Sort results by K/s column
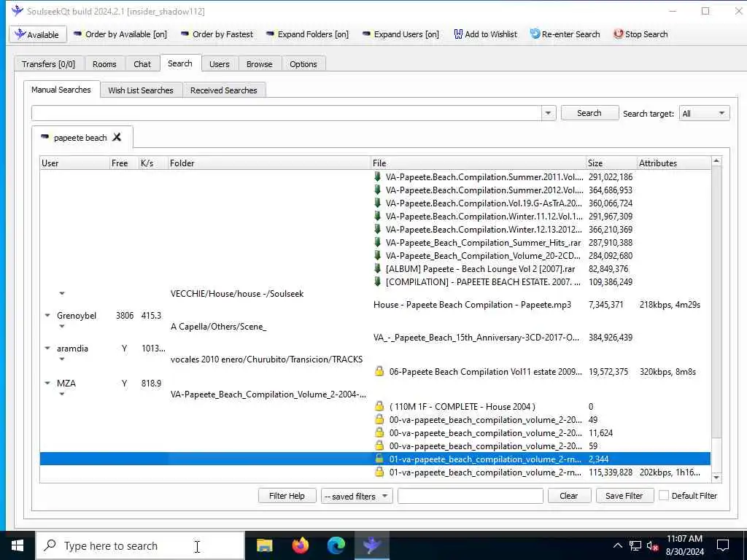Screen dimensions: 747x560 (153, 163)
